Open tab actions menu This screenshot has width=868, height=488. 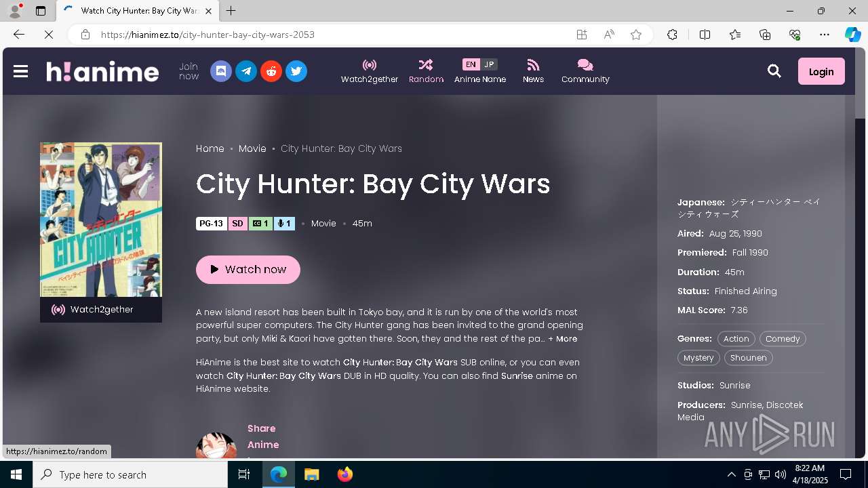coord(41,11)
